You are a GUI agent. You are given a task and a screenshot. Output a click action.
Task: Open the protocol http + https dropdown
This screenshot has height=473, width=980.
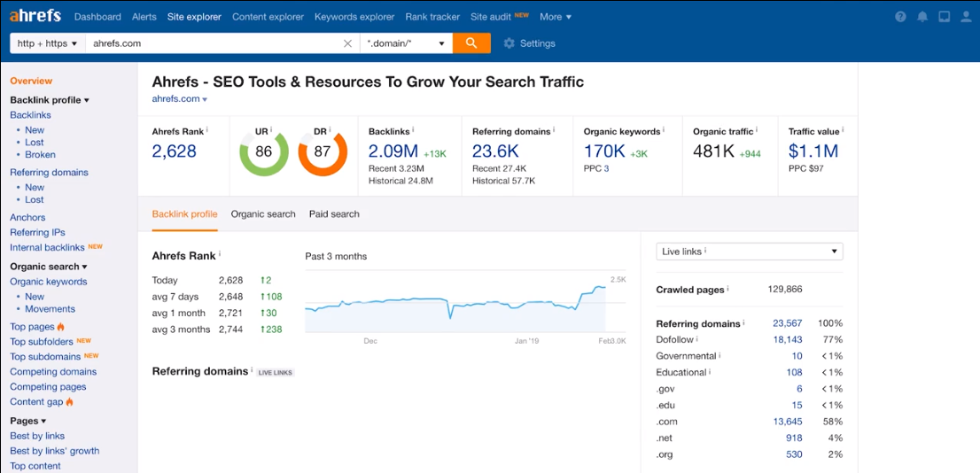click(x=48, y=43)
